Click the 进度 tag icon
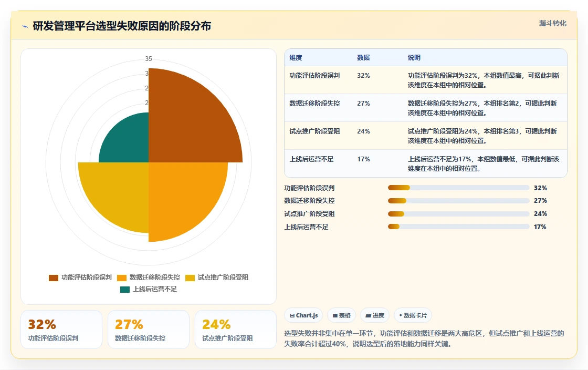This screenshot has width=588, height=370. tap(368, 315)
